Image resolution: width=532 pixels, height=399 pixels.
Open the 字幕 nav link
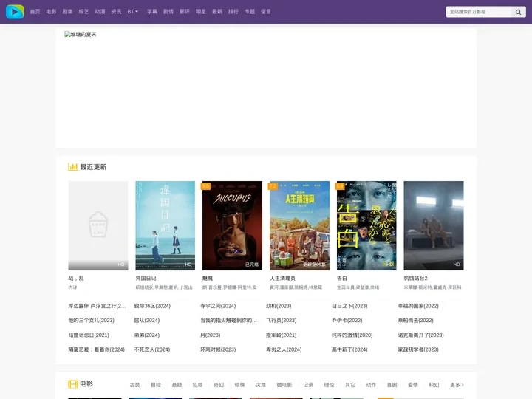[x=152, y=12]
